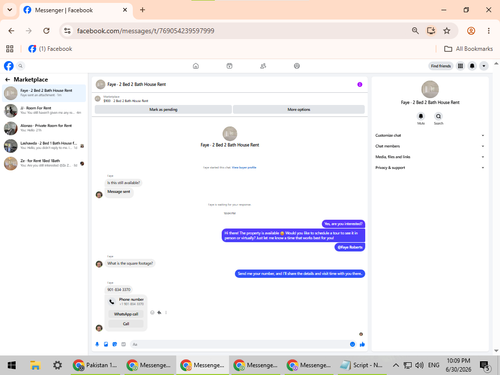
Task: Open the Chrome profile avatar
Action: 471,31
